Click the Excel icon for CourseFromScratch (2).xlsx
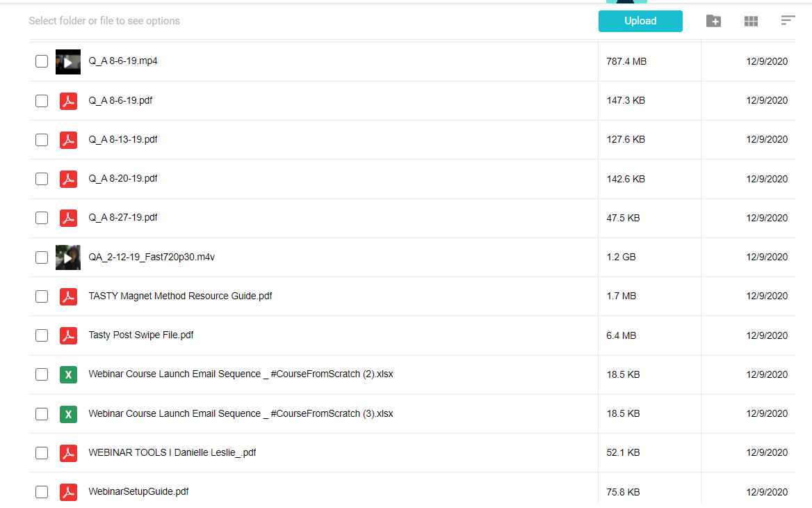This screenshot has height=508, width=812. point(68,375)
